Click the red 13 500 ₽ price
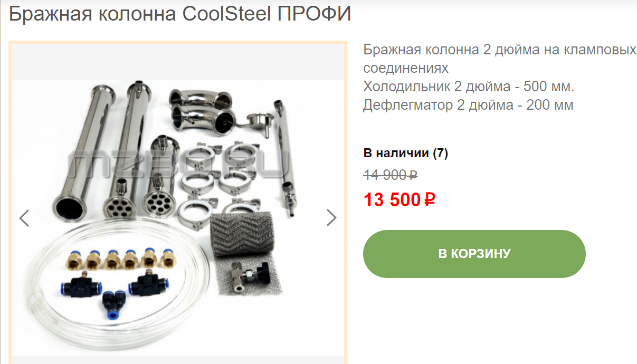This screenshot has height=364, width=637. 400,200
